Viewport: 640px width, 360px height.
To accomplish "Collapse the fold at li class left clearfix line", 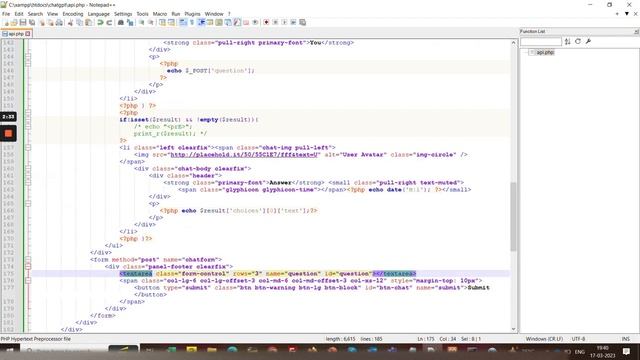I will (28, 147).
